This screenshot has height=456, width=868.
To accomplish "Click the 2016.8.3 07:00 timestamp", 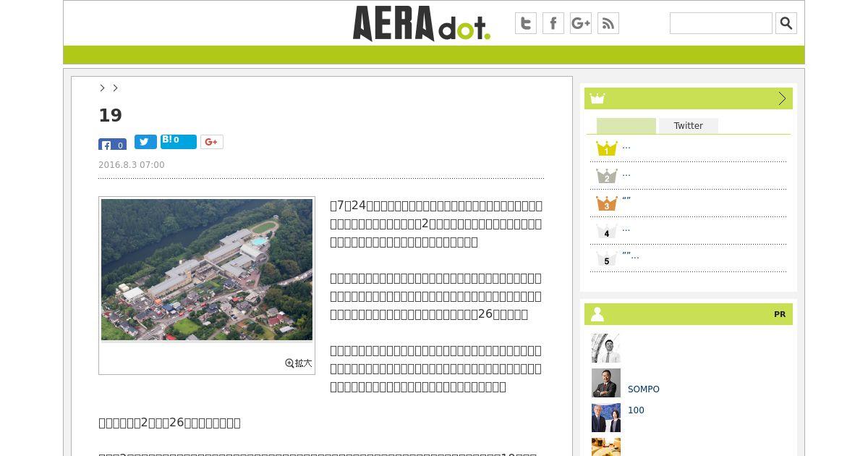I will click(x=132, y=165).
